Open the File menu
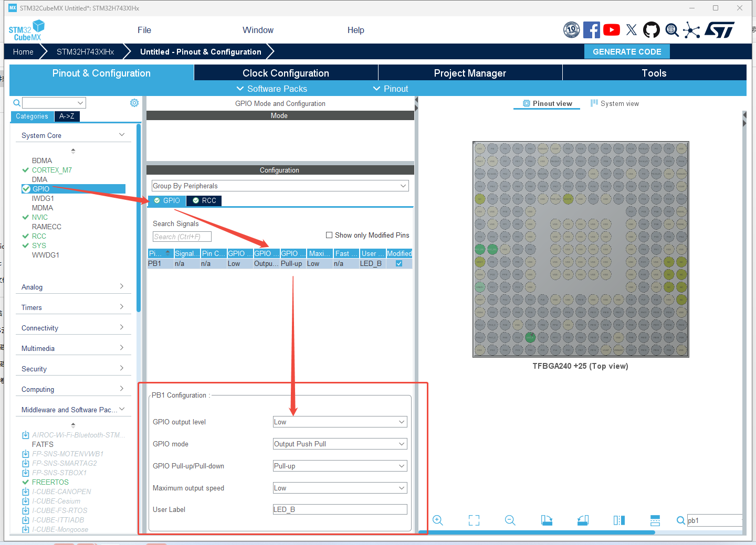 coord(144,30)
